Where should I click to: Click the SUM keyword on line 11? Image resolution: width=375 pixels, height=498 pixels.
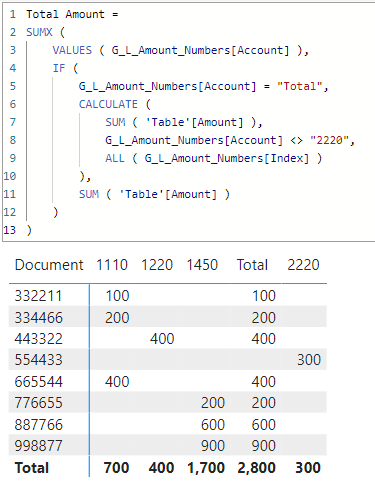click(x=89, y=194)
